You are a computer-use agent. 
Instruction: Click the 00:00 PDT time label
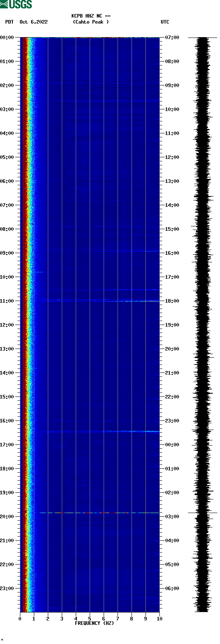click(x=7, y=38)
